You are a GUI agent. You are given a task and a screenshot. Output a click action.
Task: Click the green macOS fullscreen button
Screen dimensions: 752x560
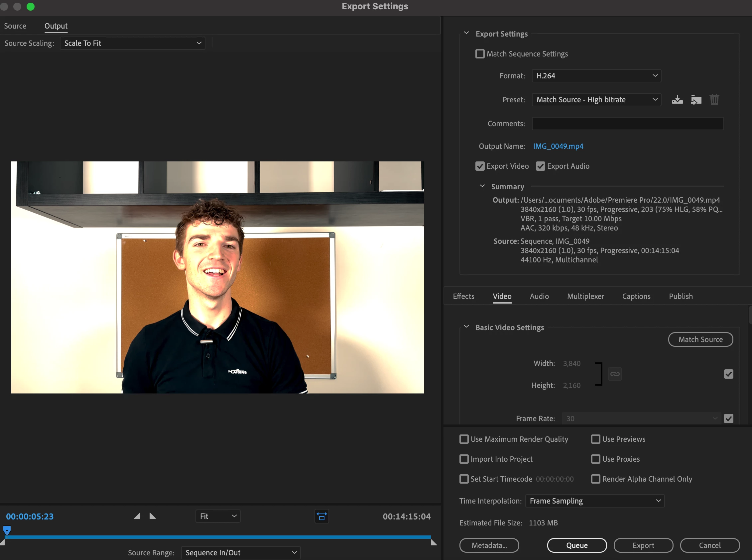coord(31,7)
